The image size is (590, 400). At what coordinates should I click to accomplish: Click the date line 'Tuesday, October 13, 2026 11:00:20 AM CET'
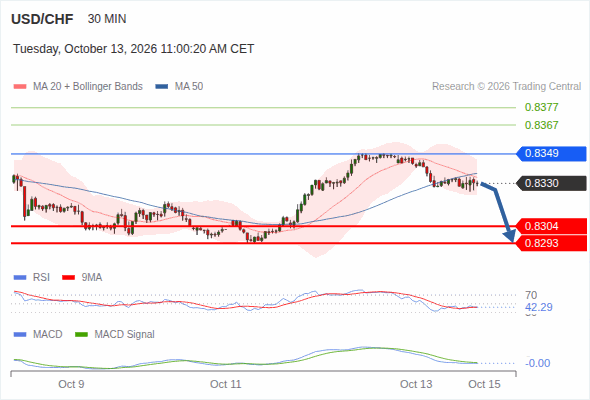[134, 49]
